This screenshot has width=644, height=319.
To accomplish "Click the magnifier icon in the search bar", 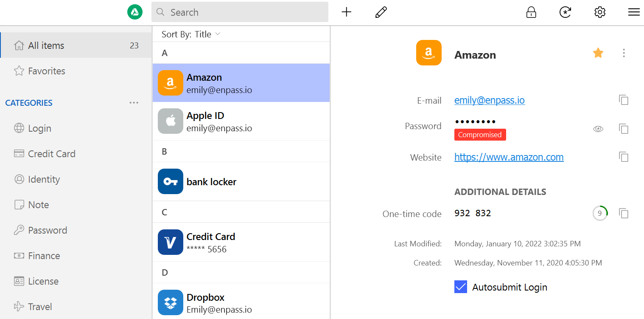I will [160, 12].
